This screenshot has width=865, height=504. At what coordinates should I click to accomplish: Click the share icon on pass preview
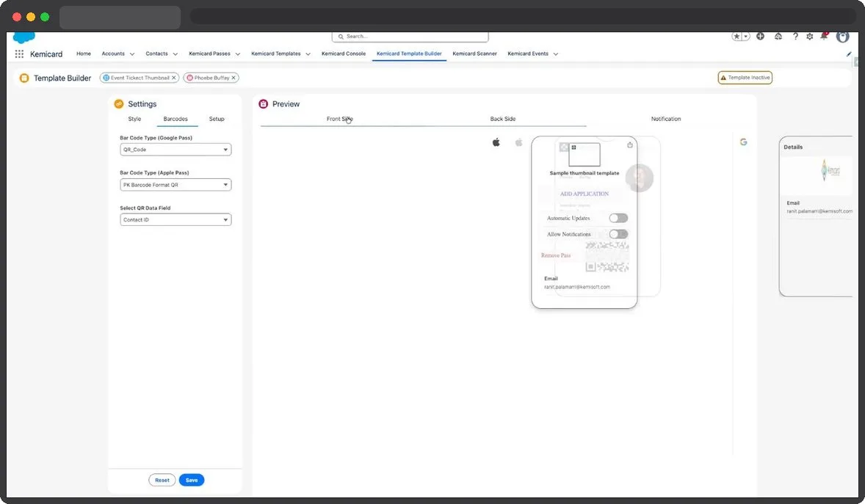coord(629,145)
